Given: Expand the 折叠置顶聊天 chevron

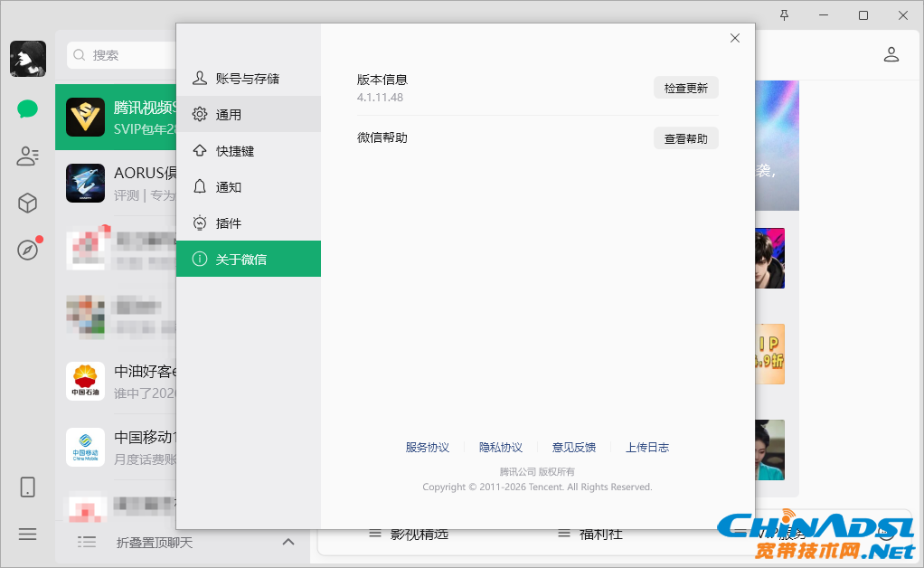Looking at the screenshot, I should click(x=288, y=542).
